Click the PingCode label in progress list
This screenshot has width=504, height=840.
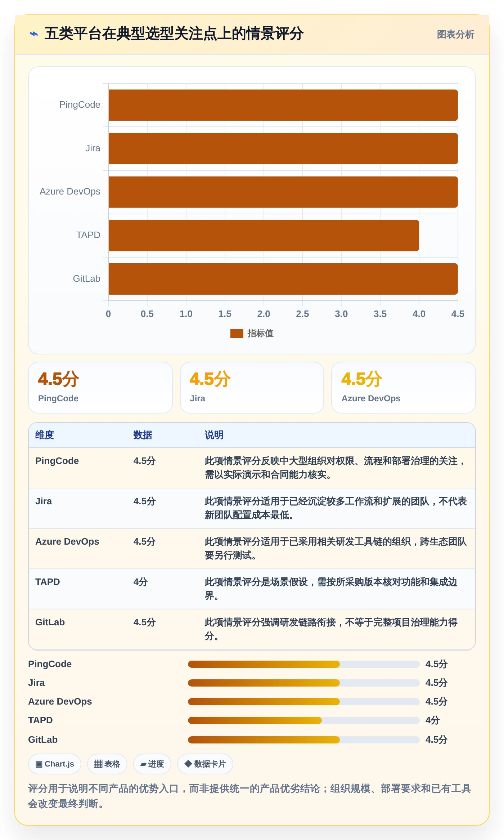[50, 664]
